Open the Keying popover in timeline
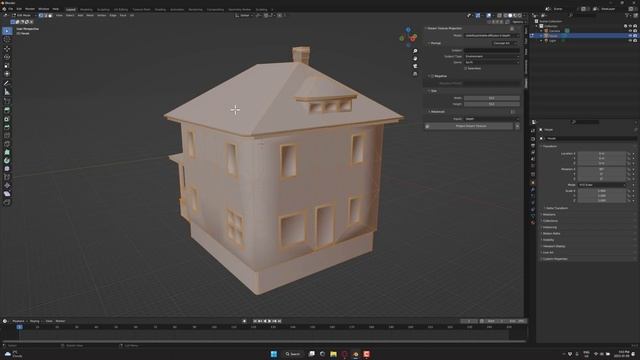 tap(35, 321)
